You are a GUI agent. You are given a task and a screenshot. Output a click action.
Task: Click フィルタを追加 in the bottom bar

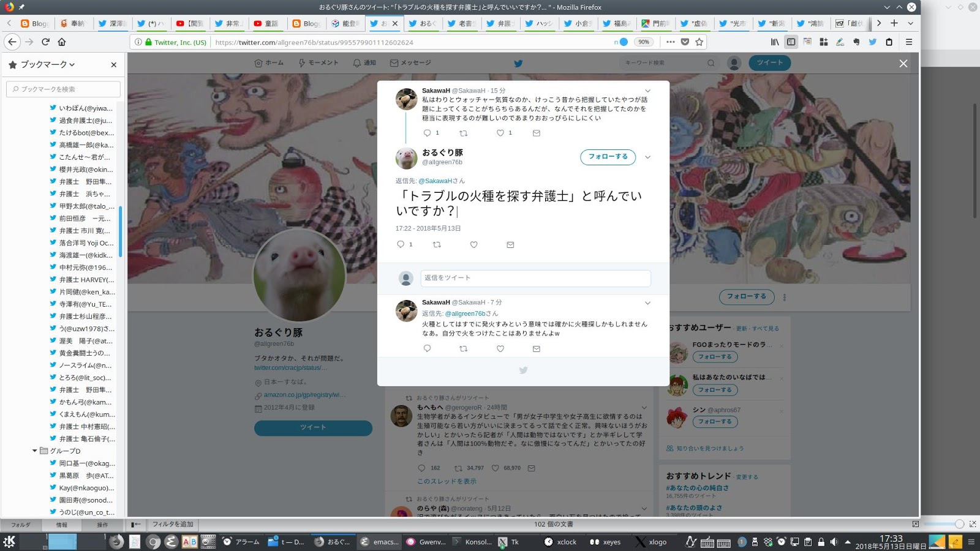[173, 524]
